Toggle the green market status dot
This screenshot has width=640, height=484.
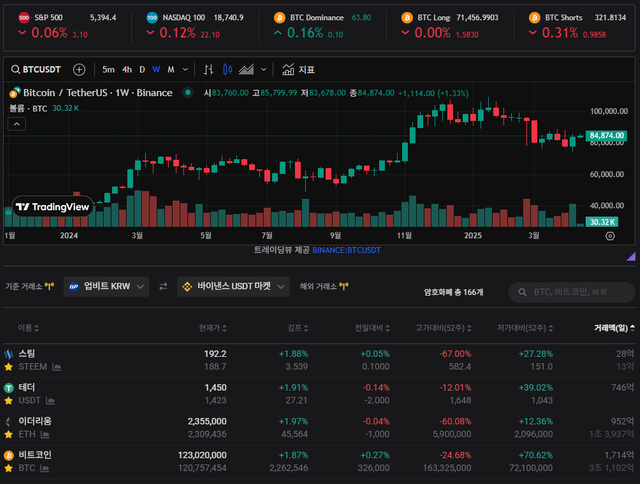(188, 93)
